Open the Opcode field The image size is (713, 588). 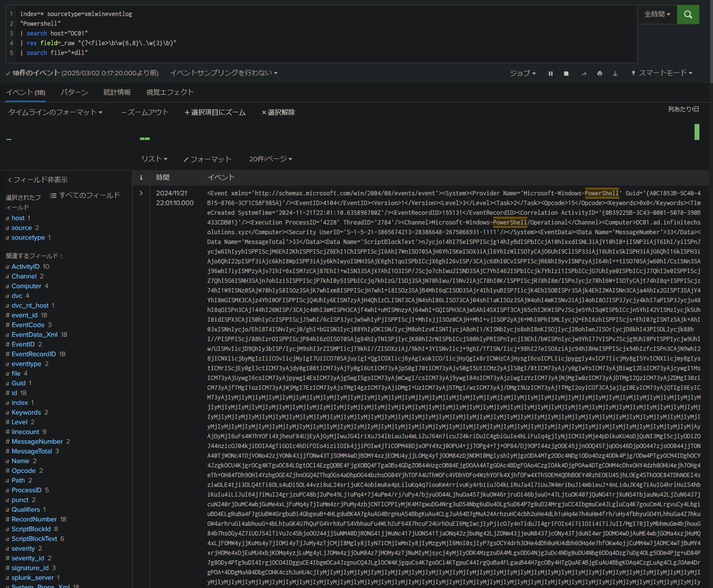coord(24,471)
